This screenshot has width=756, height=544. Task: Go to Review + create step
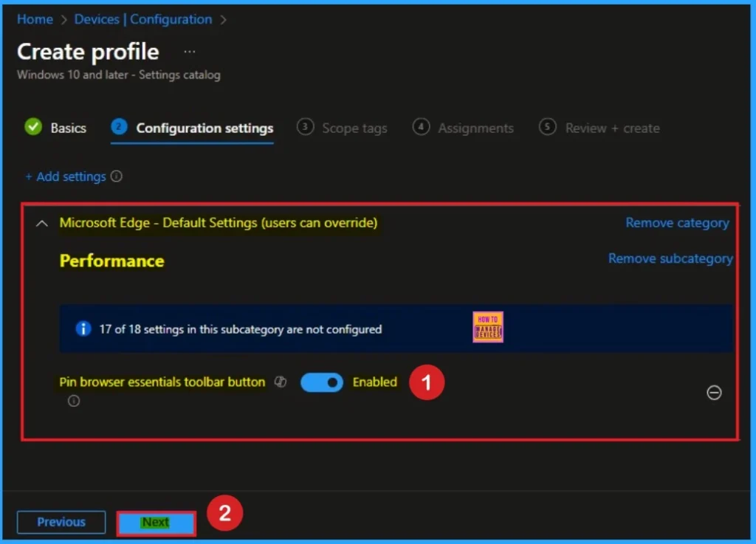(x=599, y=128)
